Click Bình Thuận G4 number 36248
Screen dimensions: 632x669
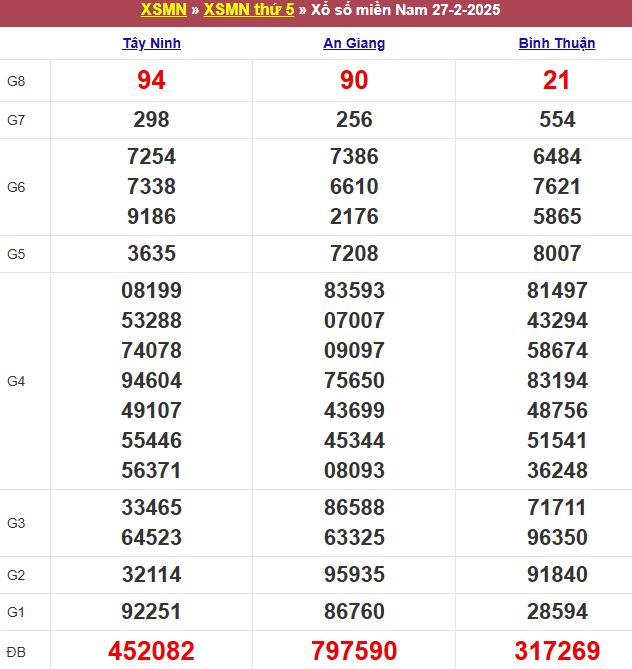click(x=557, y=470)
